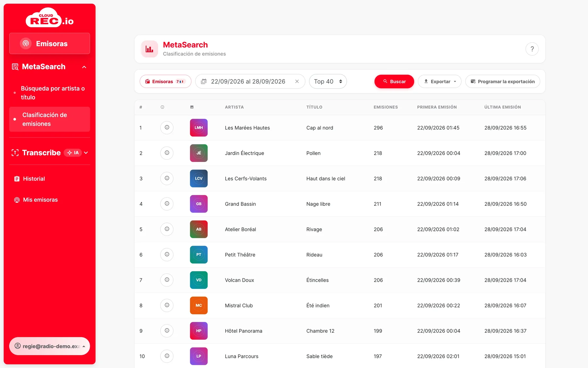Viewport: 588px width, 368px height.
Task: Open the Top 40 dropdown
Action: point(328,81)
